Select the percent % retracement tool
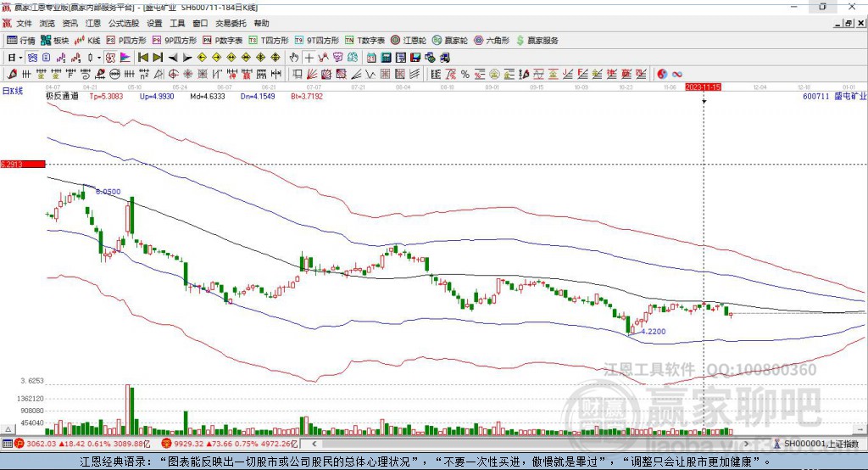Viewport: 868px width, 470px height. coord(465,74)
